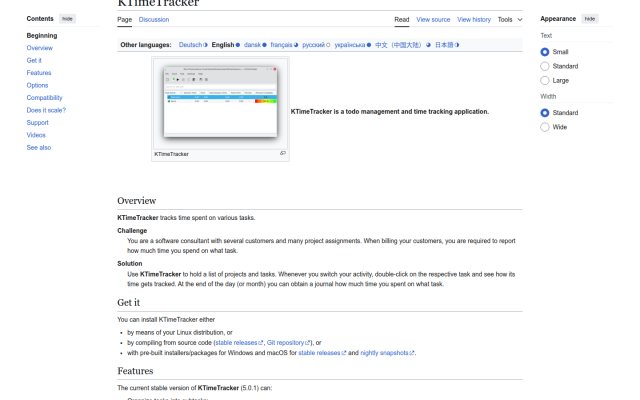640x400 pixels.
Task: Open the KTimeTracker screenshot thumbnail
Action: point(220,103)
